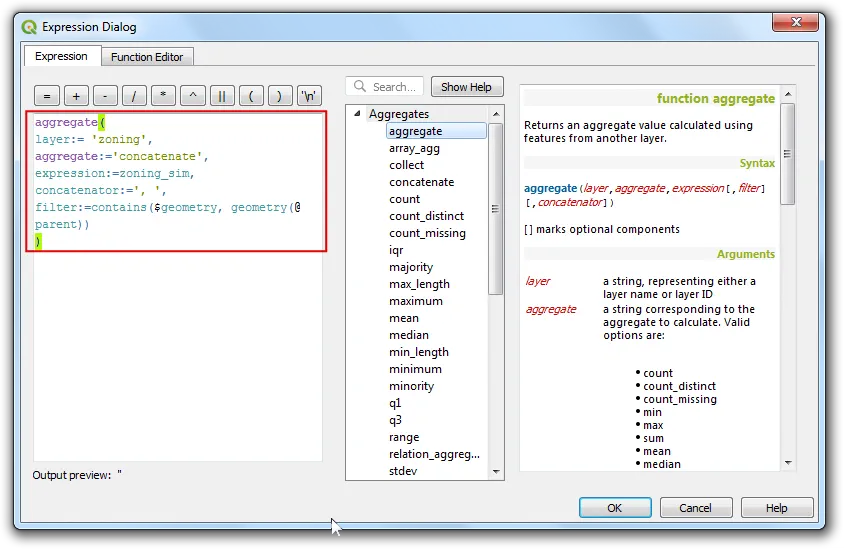844x549 pixels.
Task: Insert the newline '\n' operator button
Action: coord(309,96)
